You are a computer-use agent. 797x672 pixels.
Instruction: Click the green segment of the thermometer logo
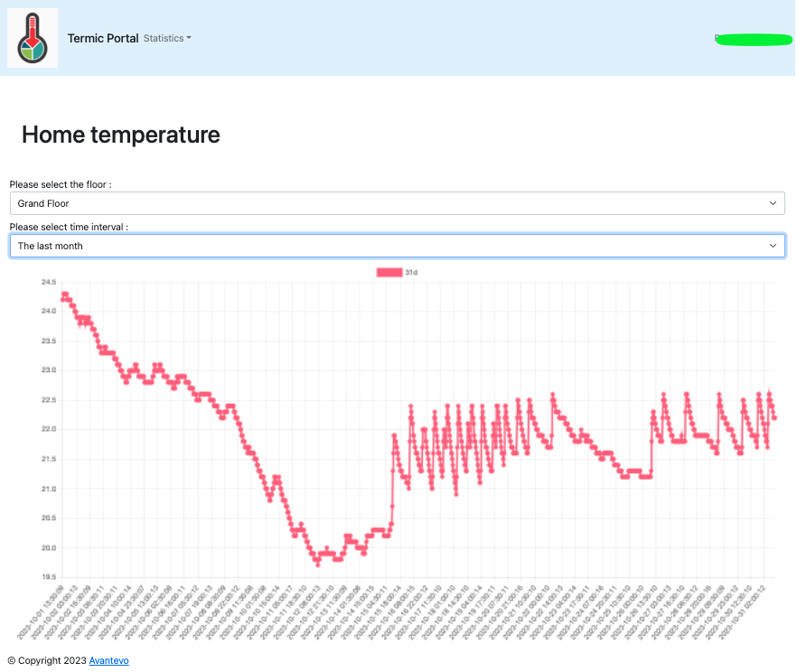tap(27, 53)
